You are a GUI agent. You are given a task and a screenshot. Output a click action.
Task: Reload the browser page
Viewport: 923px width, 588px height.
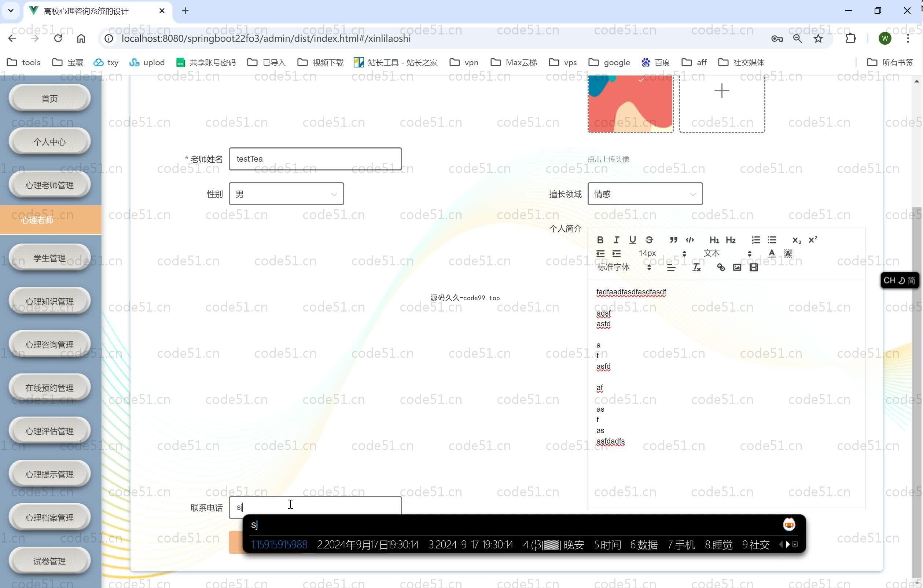[58, 38]
